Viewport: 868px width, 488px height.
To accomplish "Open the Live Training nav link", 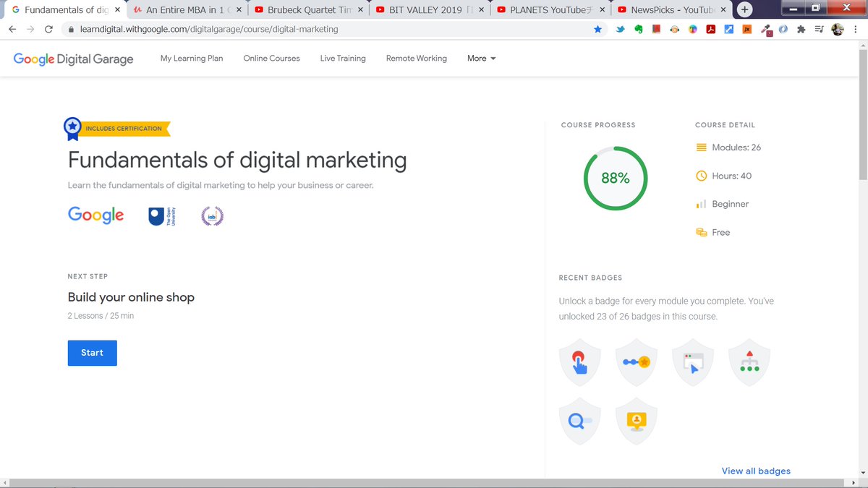I will click(343, 59).
